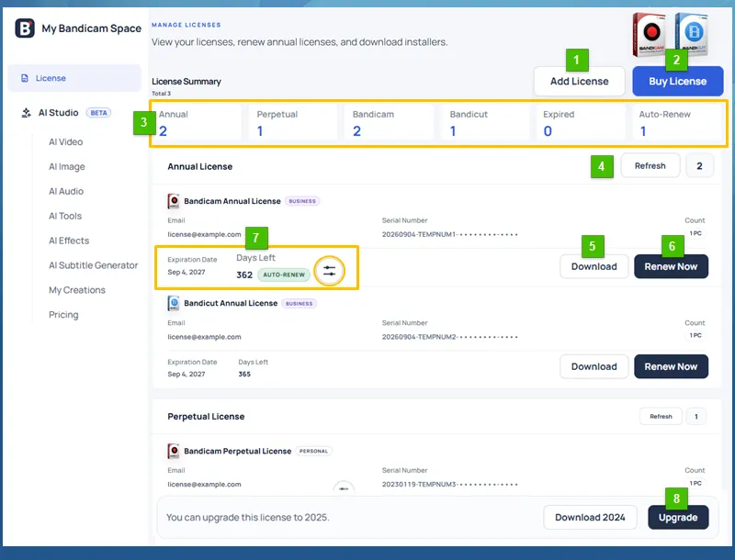Click the Annual summary card
The height and width of the screenshot is (560, 735).
(x=197, y=123)
